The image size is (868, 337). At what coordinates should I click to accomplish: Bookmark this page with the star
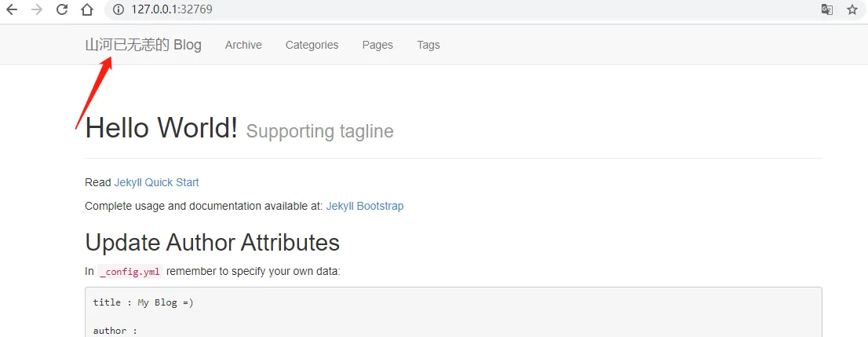[852, 10]
